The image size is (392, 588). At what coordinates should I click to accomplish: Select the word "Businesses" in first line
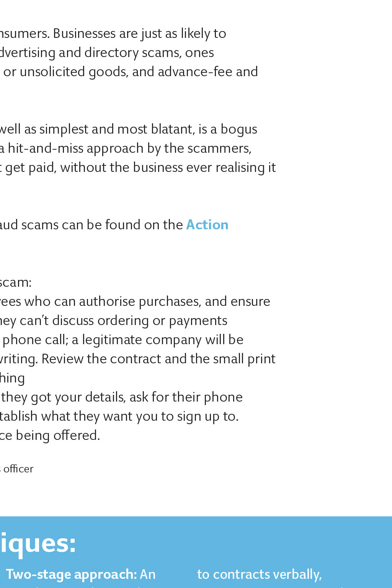(84, 33)
